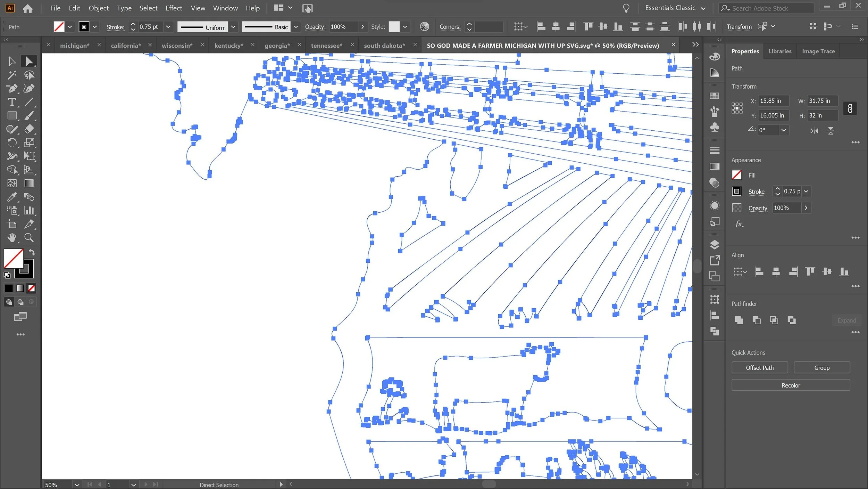Click the Pathfinder Unite icon

coord(739,320)
